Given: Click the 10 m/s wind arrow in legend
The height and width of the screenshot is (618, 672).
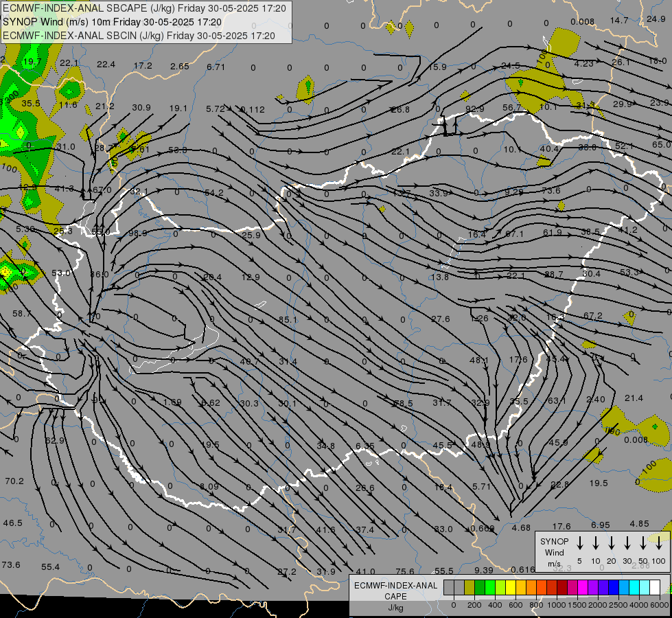Looking at the screenshot, I should pos(596,543).
